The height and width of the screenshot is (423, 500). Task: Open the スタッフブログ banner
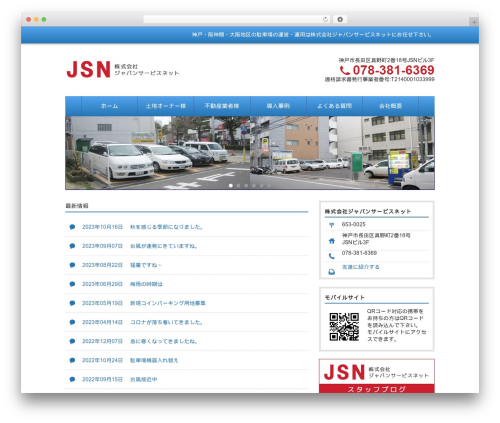pos(377,376)
